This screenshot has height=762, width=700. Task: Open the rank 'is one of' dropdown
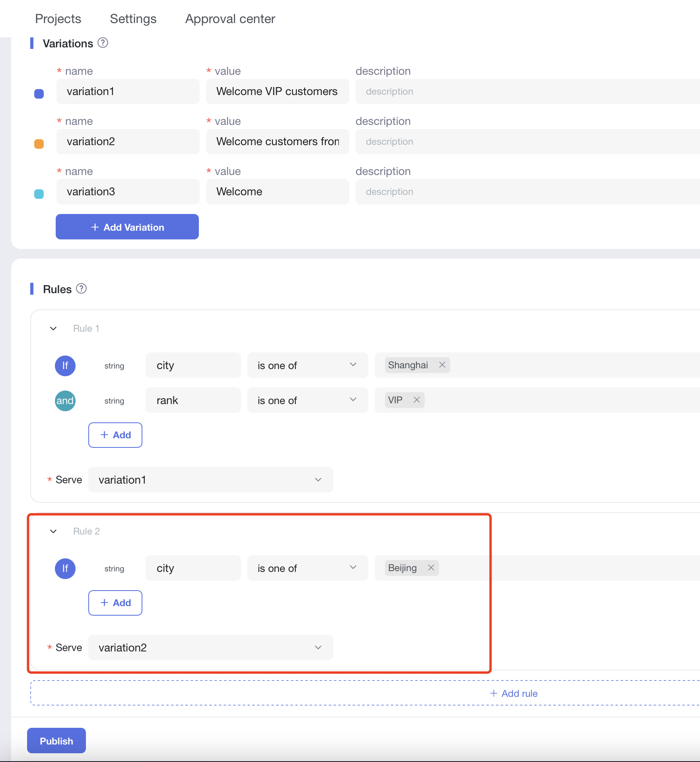[307, 400]
